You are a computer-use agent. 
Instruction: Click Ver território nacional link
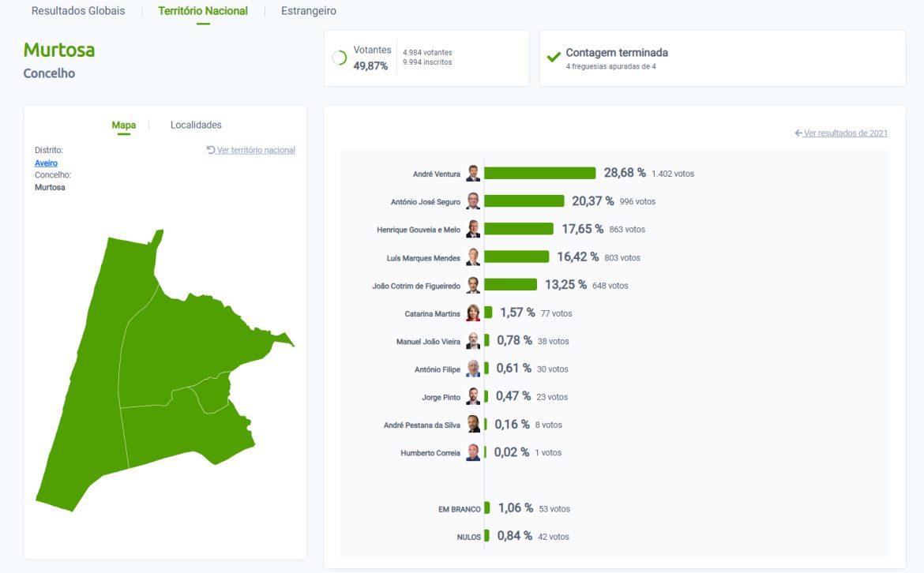click(255, 150)
